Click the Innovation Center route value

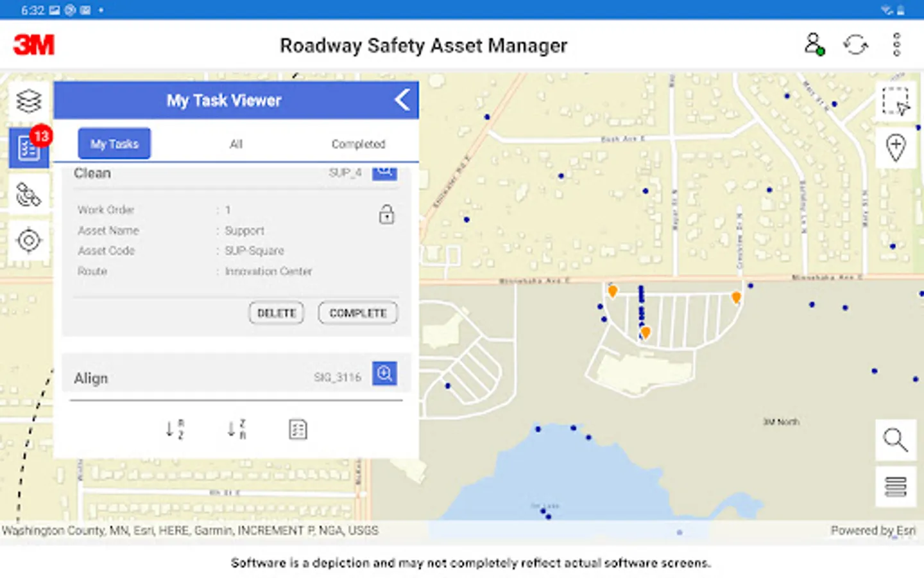coord(268,271)
